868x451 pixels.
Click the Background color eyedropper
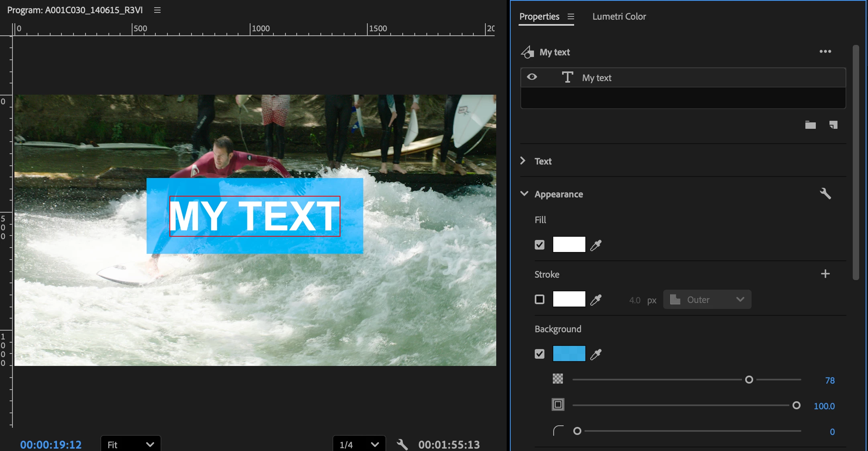click(x=596, y=354)
